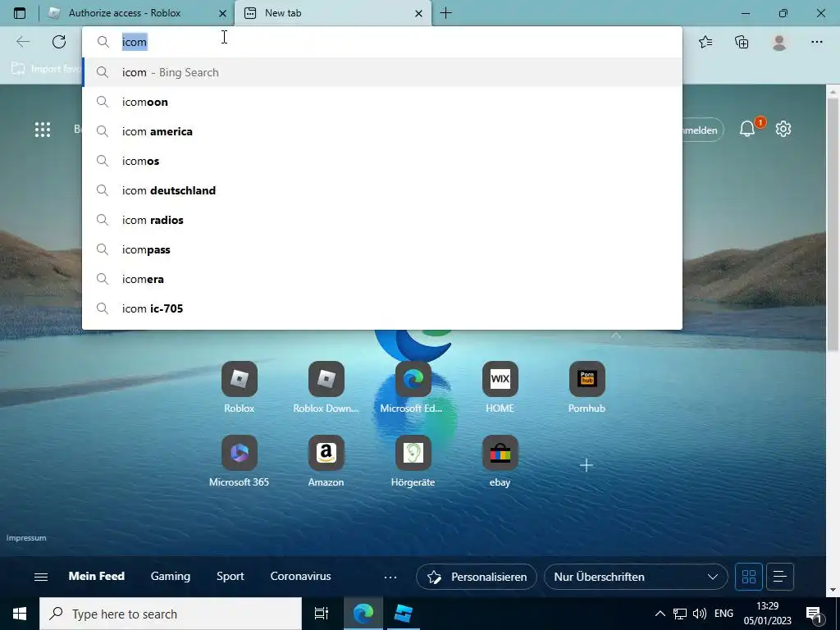Screen dimensions: 840x630
Task: Expand the Nur Überschriften dropdown
Action: pyautogui.click(x=636, y=577)
